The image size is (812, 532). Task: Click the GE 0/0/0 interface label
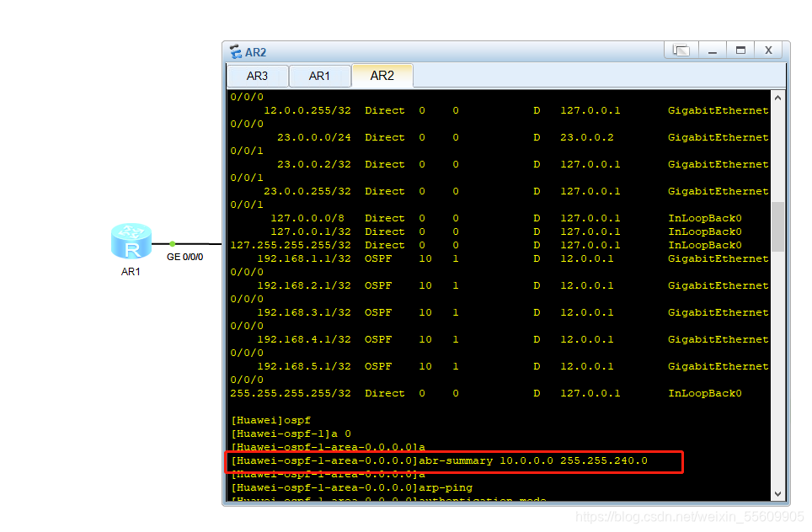point(184,257)
